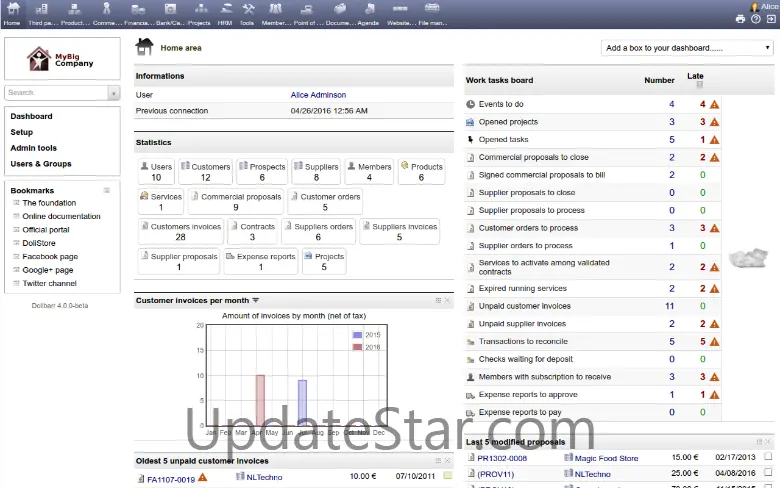Open the Tools menu icon
The height and width of the screenshot is (488, 780).
coord(247,12)
